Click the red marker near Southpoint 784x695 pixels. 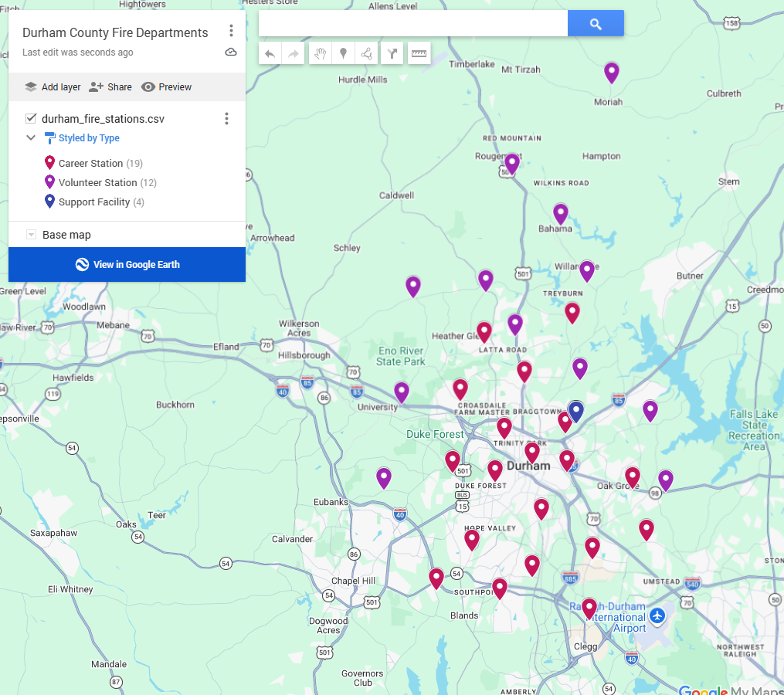pyautogui.click(x=500, y=588)
